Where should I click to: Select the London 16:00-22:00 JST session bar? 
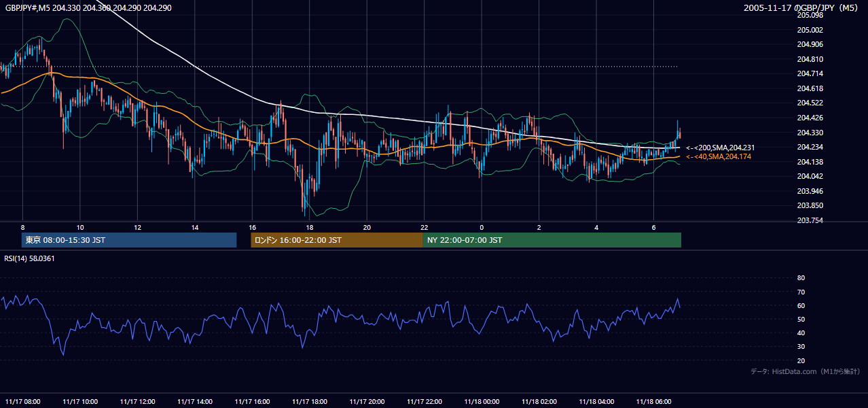(337, 240)
